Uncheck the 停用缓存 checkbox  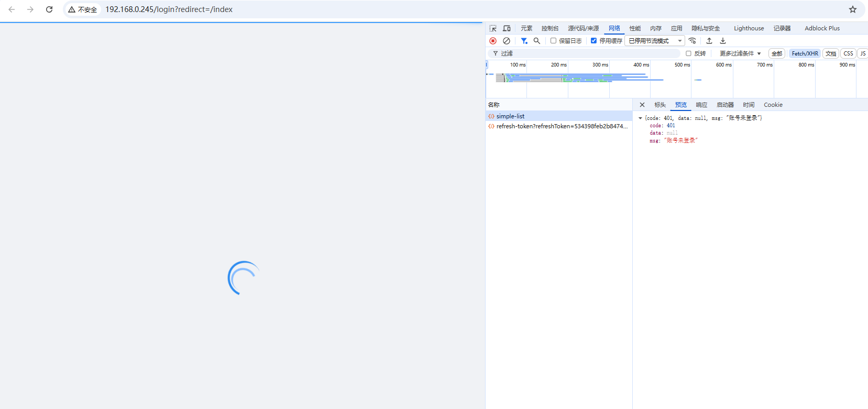click(594, 41)
